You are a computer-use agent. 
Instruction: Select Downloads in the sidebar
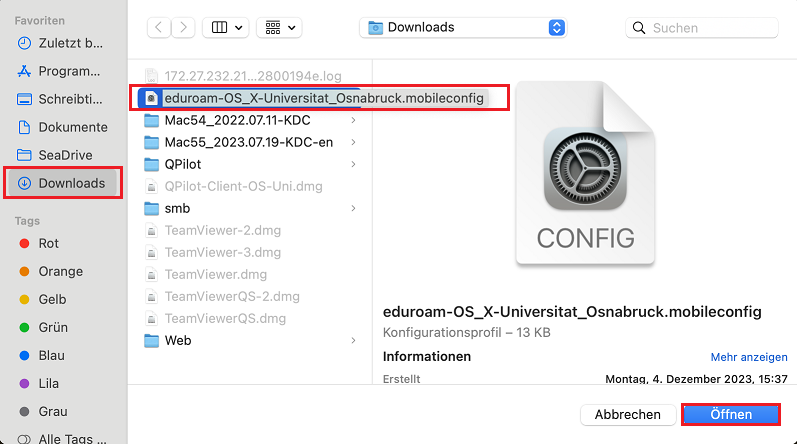point(63,183)
